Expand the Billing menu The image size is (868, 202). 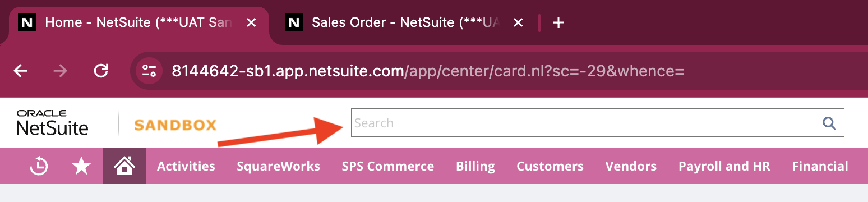[475, 166]
